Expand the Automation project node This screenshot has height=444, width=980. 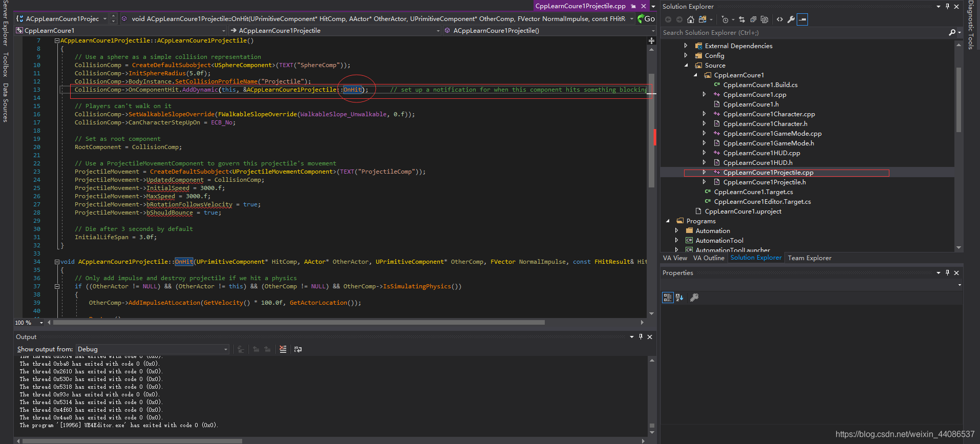click(x=677, y=230)
